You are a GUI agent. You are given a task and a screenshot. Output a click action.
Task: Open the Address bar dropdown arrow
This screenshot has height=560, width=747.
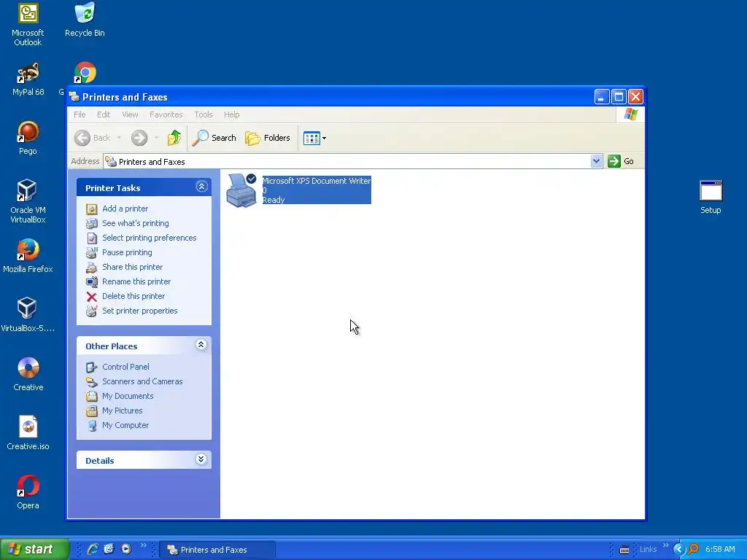596,161
